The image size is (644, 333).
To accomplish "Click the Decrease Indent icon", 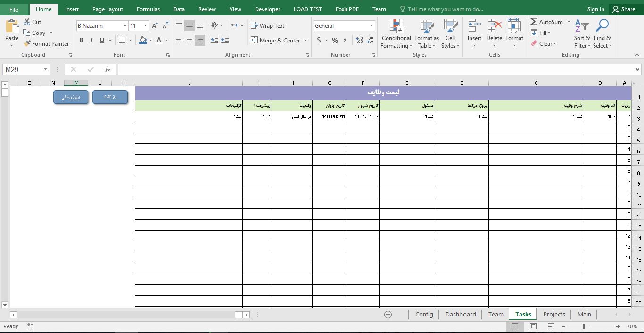I will coord(214,40).
